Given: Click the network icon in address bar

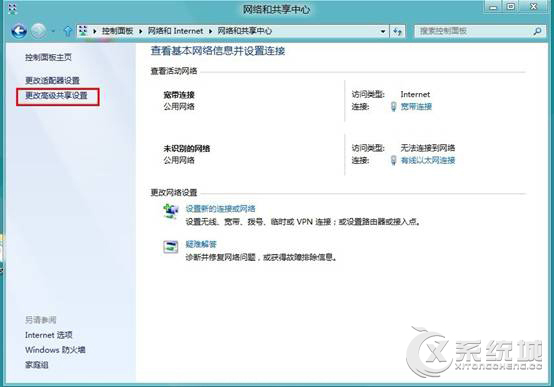Looking at the screenshot, I should [x=83, y=31].
